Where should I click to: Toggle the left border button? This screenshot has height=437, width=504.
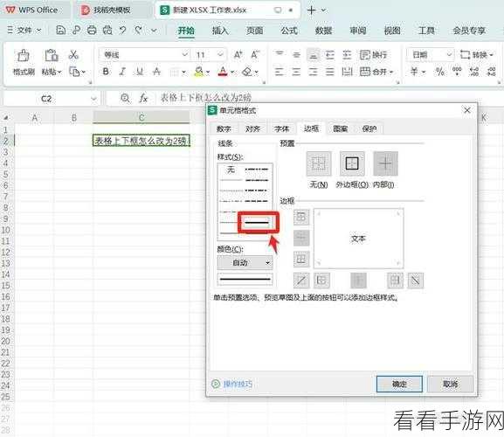tap(321, 281)
